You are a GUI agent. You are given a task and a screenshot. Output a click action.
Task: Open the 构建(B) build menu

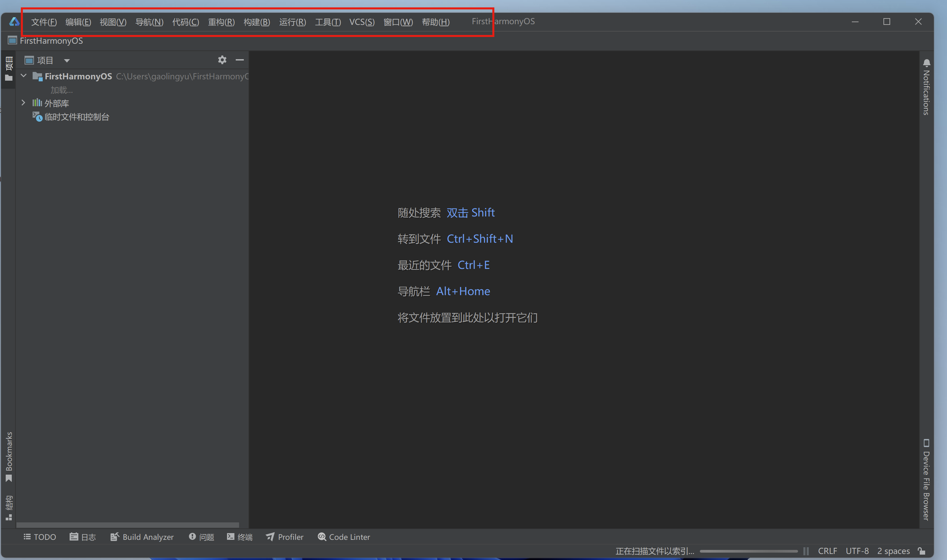coord(257,22)
